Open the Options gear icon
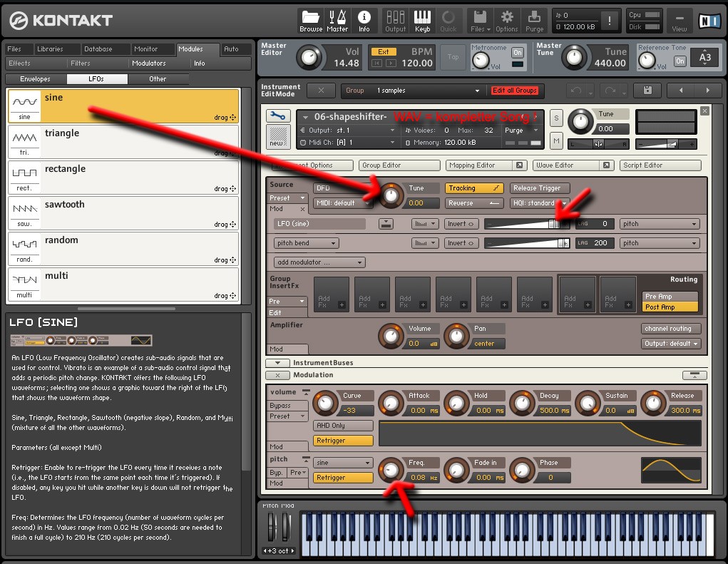728x564 pixels. 506,21
